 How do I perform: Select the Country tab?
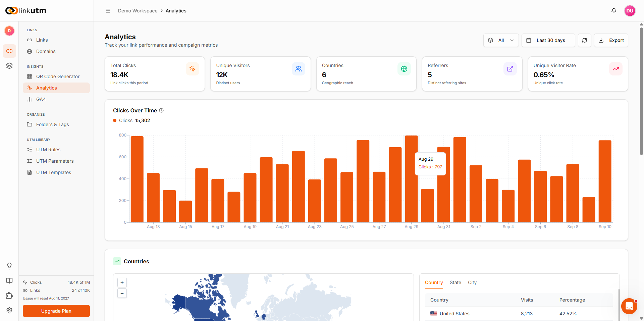tap(434, 282)
